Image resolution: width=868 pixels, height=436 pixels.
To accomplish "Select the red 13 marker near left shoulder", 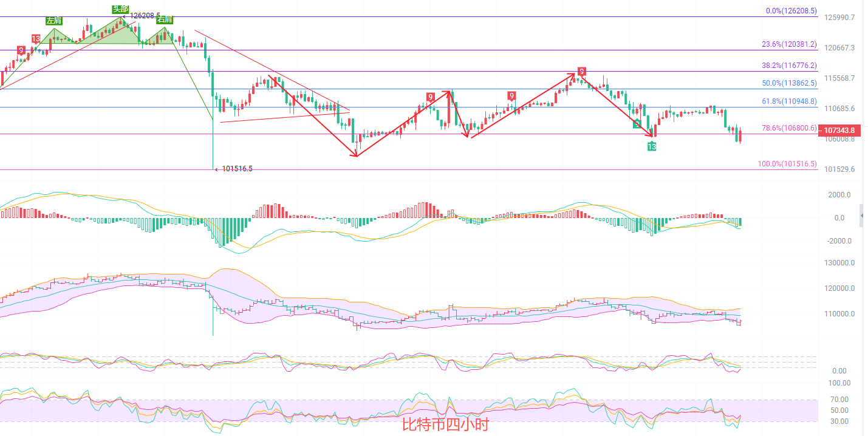I will pos(36,39).
